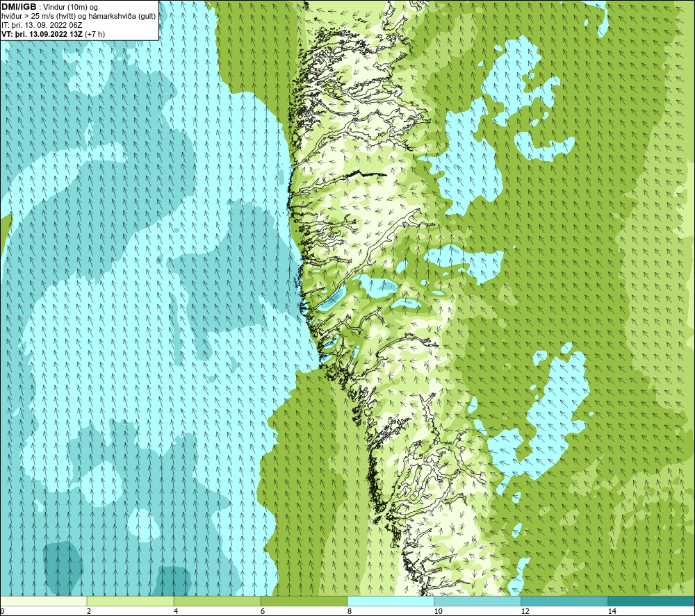Click the light green 2–4 m/s legend swatch
The width and height of the screenshot is (695, 616).
(x=131, y=601)
